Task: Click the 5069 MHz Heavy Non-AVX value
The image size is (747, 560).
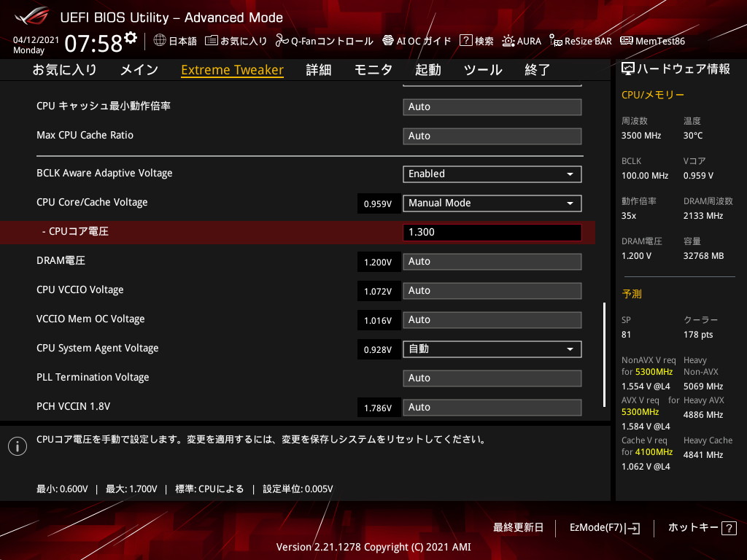Action: point(703,386)
